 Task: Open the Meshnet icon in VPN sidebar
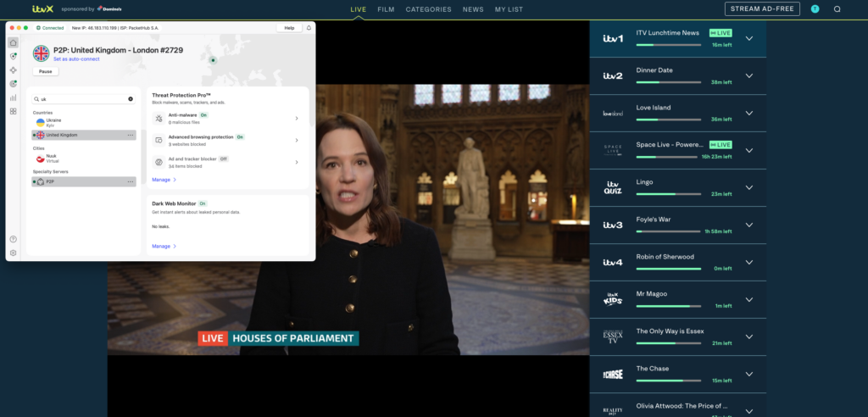[14, 70]
